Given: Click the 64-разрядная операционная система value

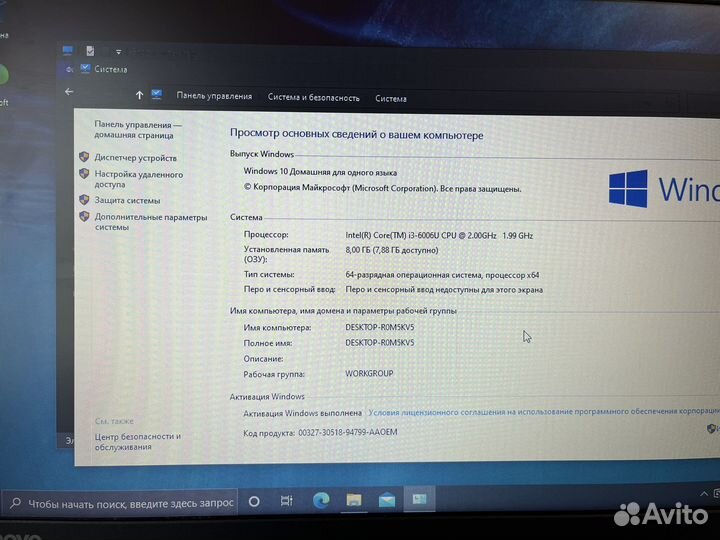Looking at the screenshot, I should pyautogui.click(x=442, y=275).
